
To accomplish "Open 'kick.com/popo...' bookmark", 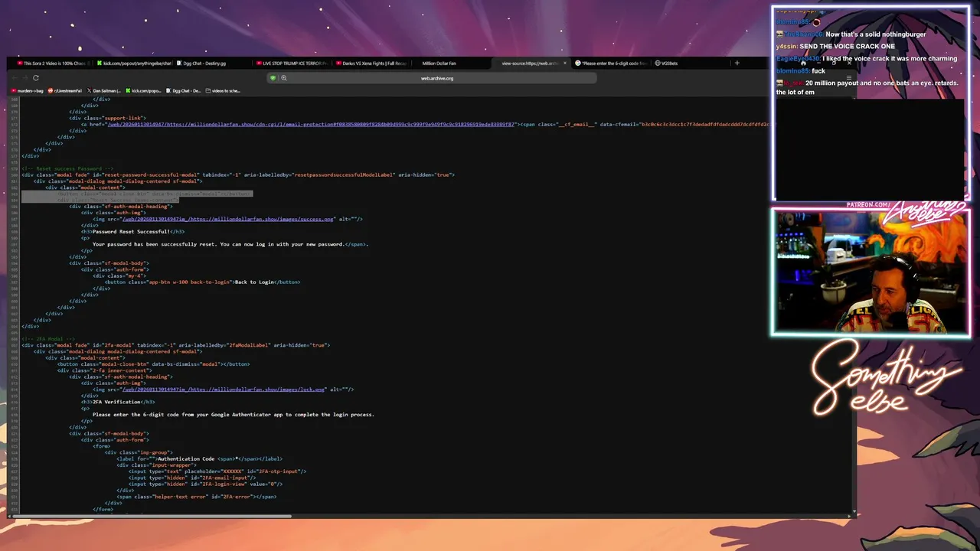I will (x=143, y=91).
